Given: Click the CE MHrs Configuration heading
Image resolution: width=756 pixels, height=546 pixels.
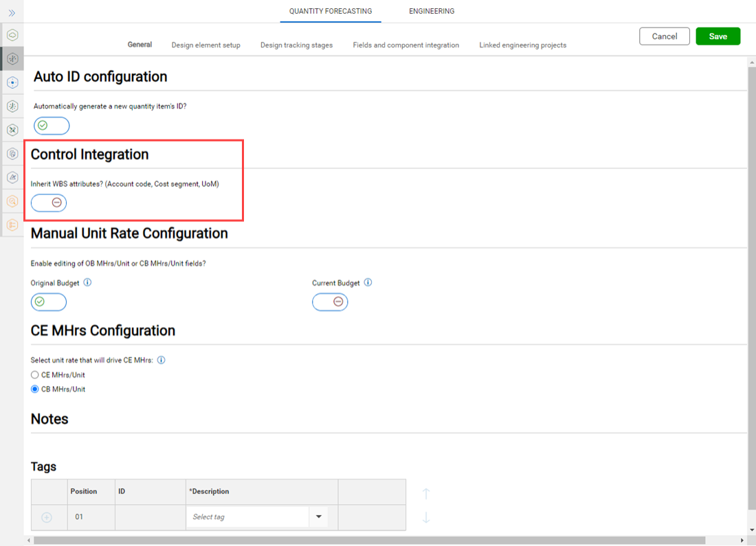Looking at the screenshot, I should pyautogui.click(x=102, y=330).
